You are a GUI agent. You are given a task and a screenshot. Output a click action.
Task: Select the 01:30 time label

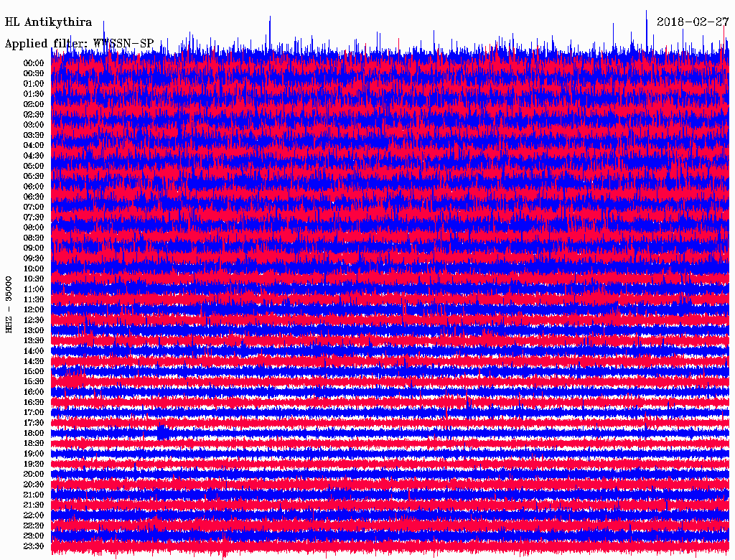pos(34,94)
